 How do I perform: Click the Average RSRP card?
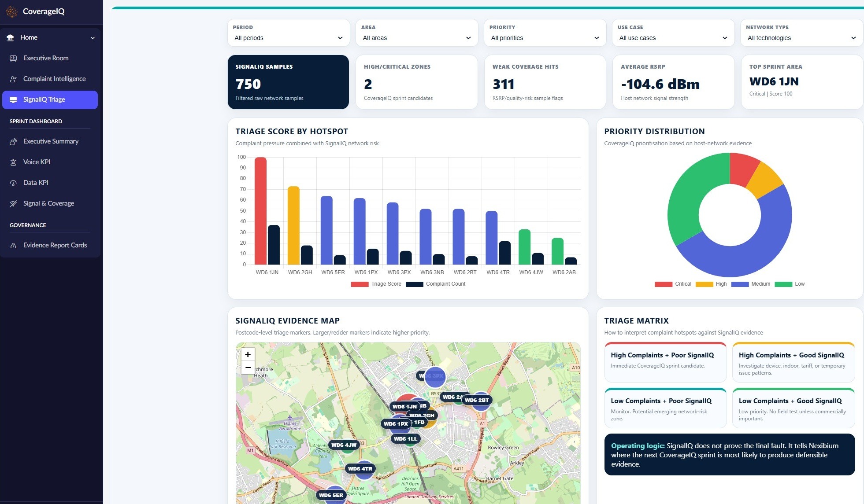click(673, 82)
